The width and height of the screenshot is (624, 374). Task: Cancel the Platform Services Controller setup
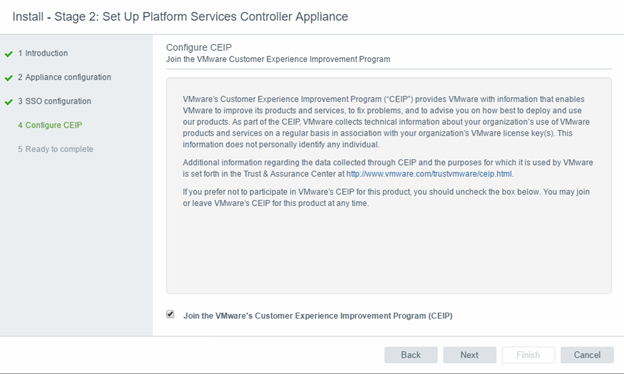click(x=587, y=355)
